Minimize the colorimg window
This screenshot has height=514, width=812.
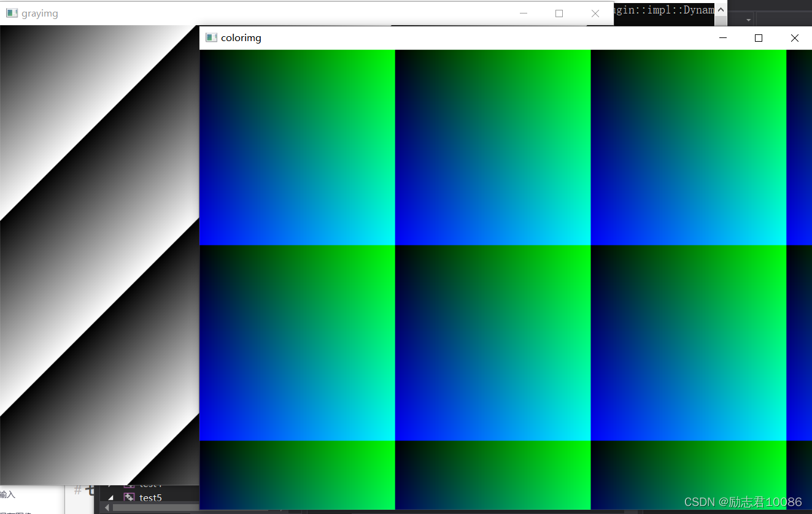[x=723, y=38]
